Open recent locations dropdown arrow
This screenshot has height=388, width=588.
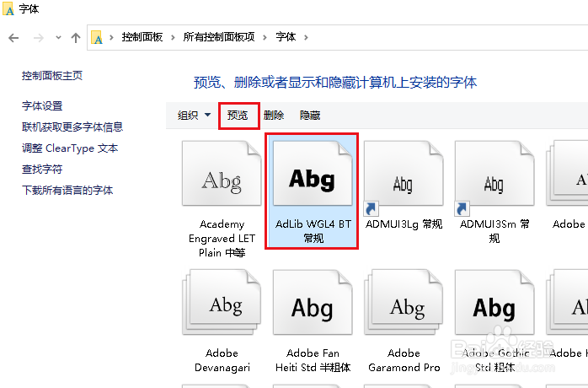point(58,38)
